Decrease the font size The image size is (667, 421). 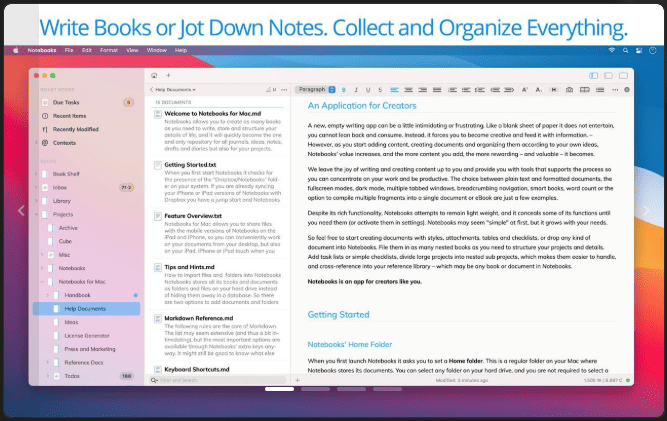[x=539, y=90]
